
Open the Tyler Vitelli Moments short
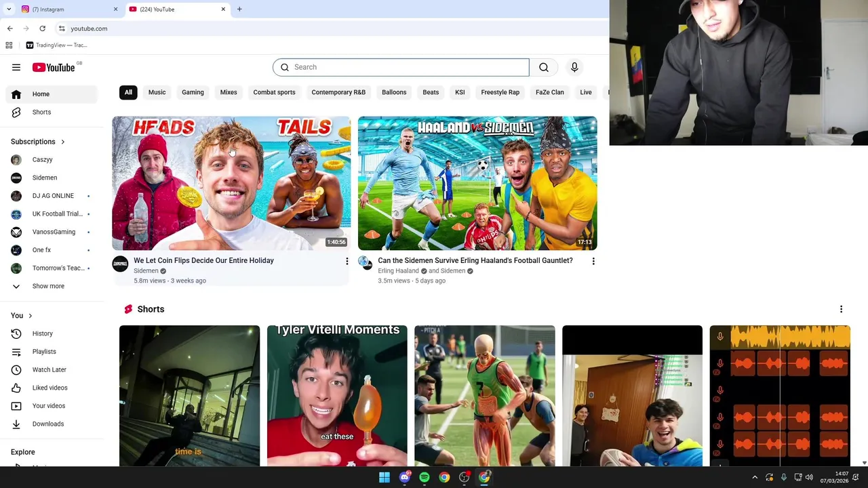tap(337, 396)
